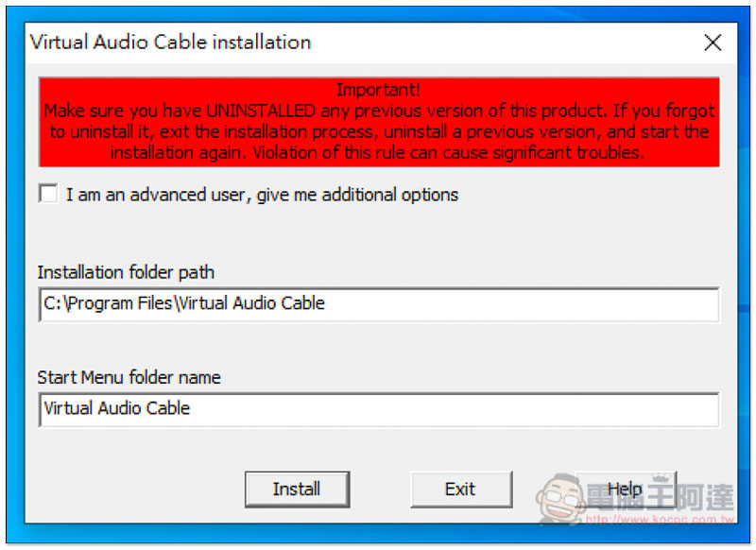Click the kocpc.com.tw watermark URL
Viewport: 756px width, 550px height.
click(x=660, y=519)
